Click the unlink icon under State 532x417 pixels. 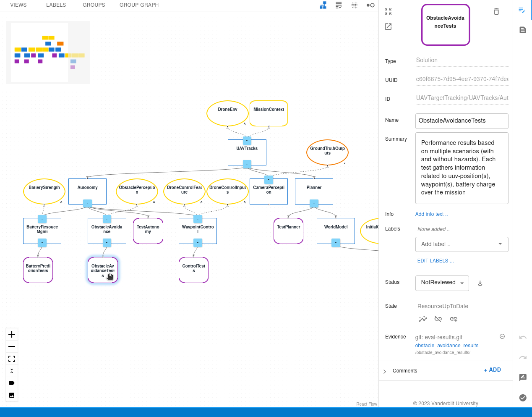pyautogui.click(x=438, y=319)
